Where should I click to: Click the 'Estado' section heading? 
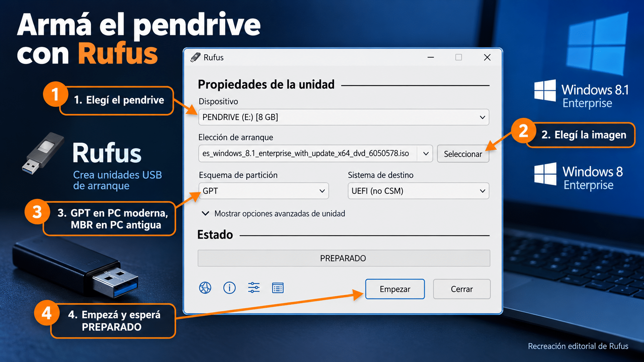[x=215, y=235]
